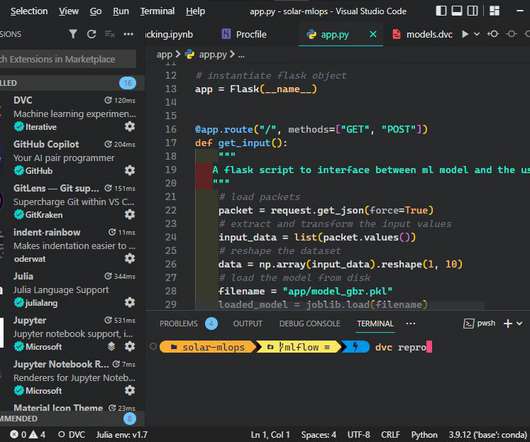This screenshot has width=530, height=442.
Task: Switch to the models.dvc tab
Action: coord(422,34)
